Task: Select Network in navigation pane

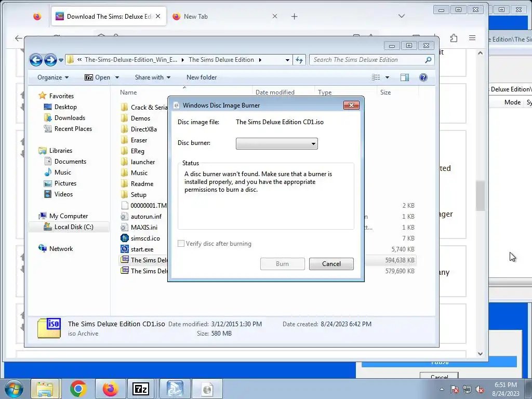Action: 61,249
